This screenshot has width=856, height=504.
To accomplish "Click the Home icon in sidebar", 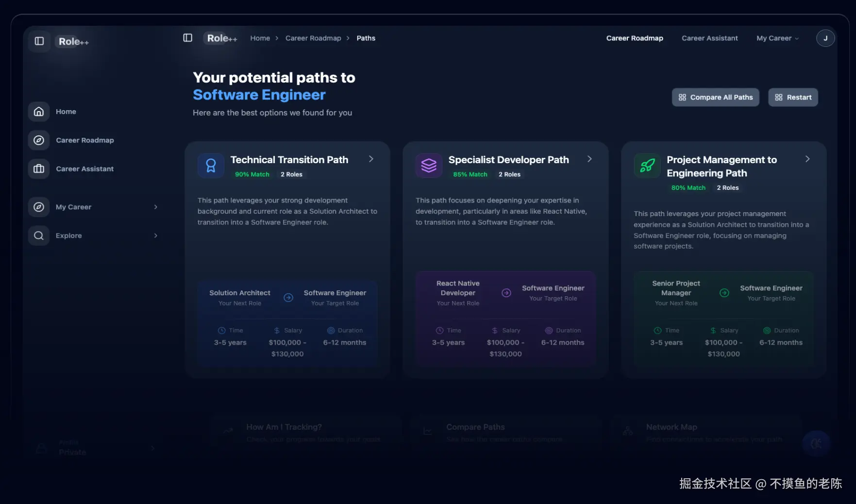I will click(x=39, y=112).
